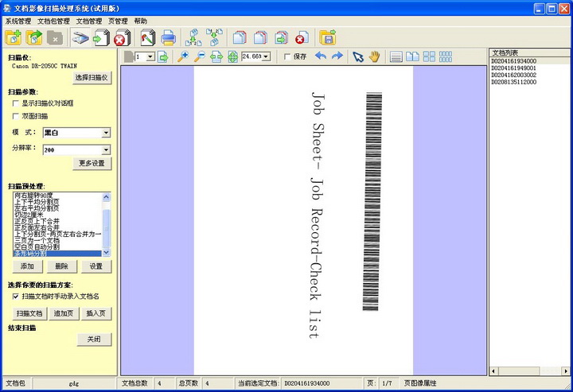The width and height of the screenshot is (573, 392).
Task: Click the save folder icon with floppy disk
Action: pyautogui.click(x=327, y=37)
